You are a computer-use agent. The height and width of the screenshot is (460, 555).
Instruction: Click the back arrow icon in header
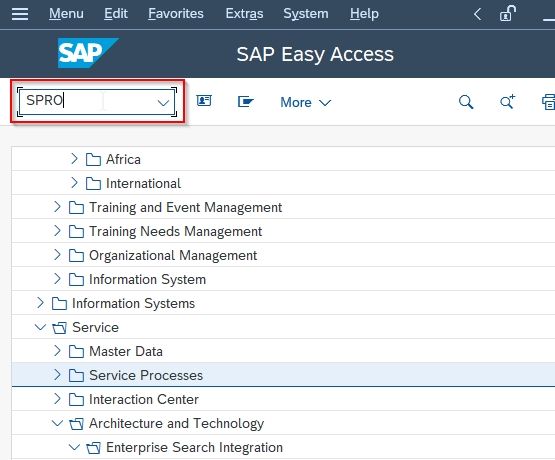tap(477, 14)
